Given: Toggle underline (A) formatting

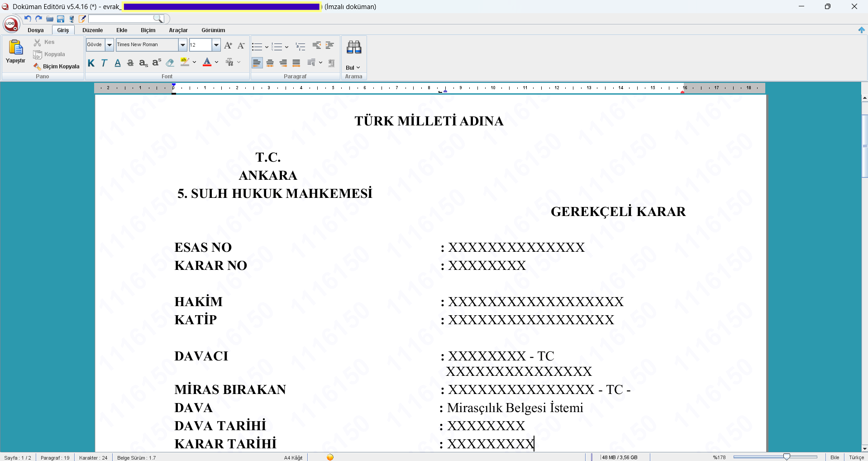Looking at the screenshot, I should tap(118, 63).
